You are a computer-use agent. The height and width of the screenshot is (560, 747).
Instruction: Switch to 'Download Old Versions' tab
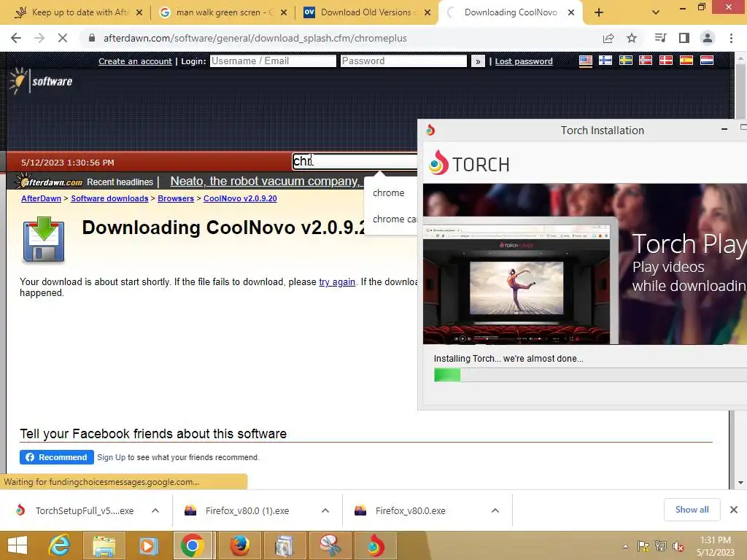click(365, 12)
